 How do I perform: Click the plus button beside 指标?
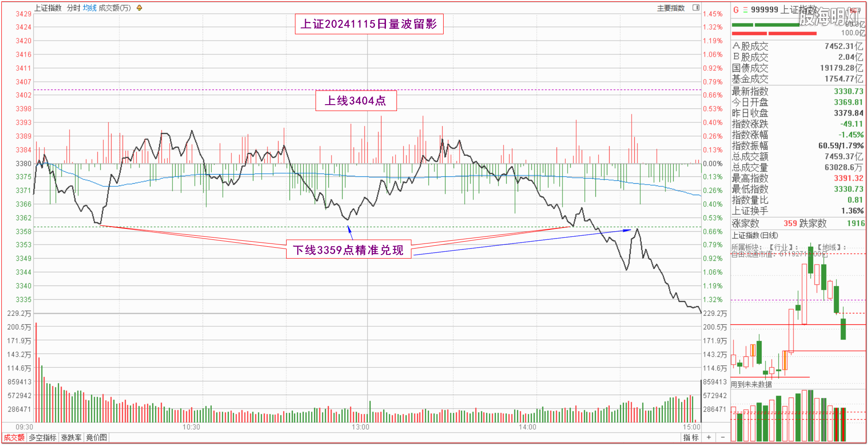(x=709, y=438)
